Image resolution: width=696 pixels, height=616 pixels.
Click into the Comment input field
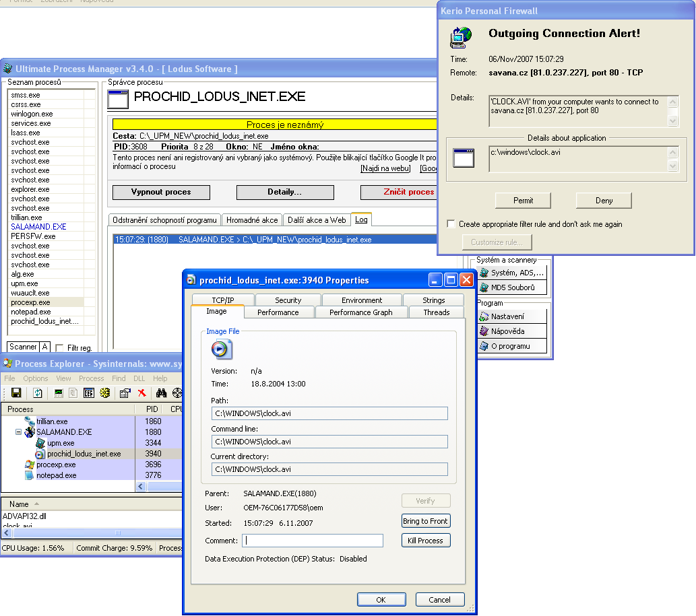tap(313, 541)
